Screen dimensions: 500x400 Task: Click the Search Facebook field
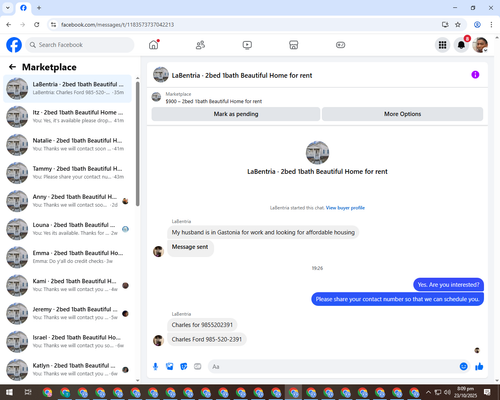point(80,45)
